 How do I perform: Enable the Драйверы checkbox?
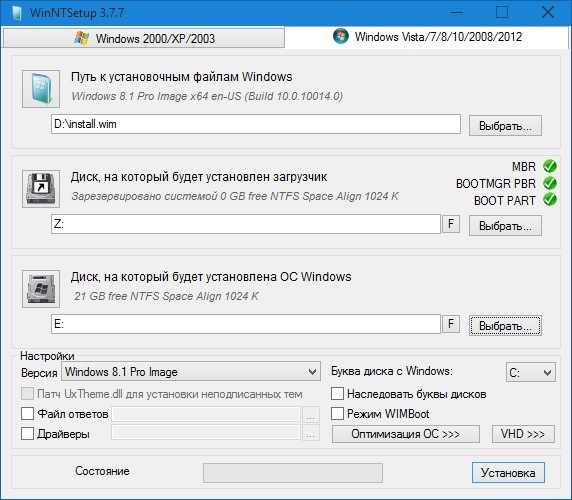tap(27, 434)
